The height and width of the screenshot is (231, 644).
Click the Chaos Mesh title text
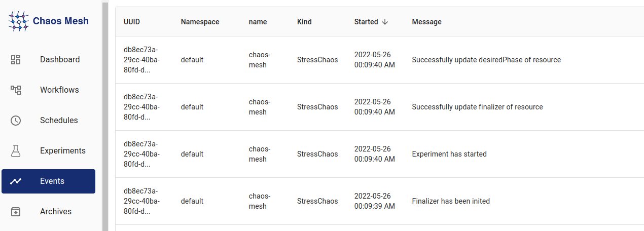(61, 21)
